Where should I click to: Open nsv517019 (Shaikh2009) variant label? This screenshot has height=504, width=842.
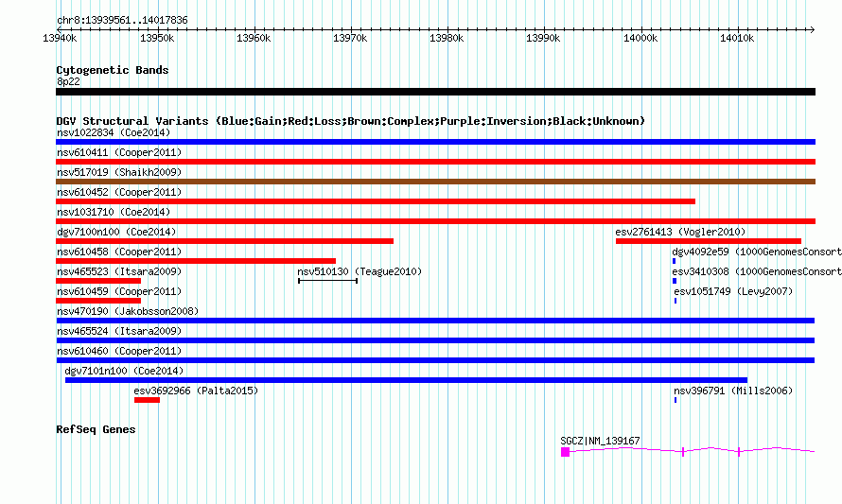[x=119, y=172]
